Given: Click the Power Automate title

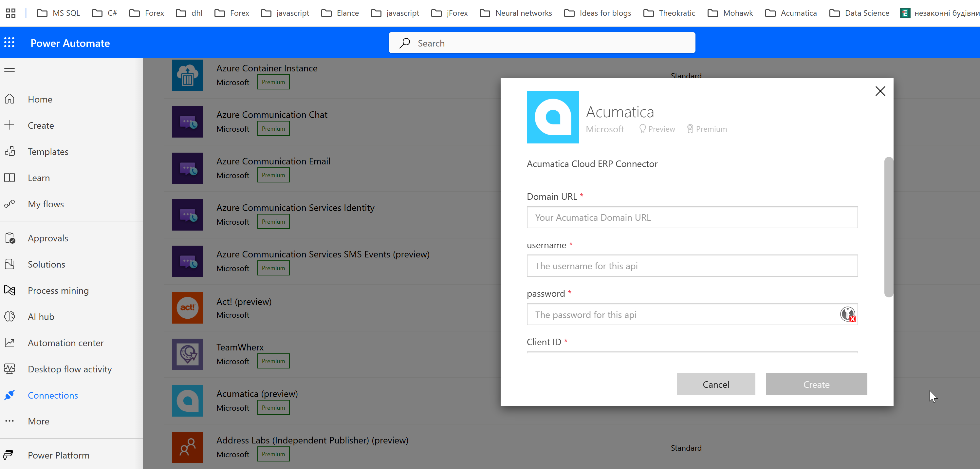Looking at the screenshot, I should tap(70, 43).
